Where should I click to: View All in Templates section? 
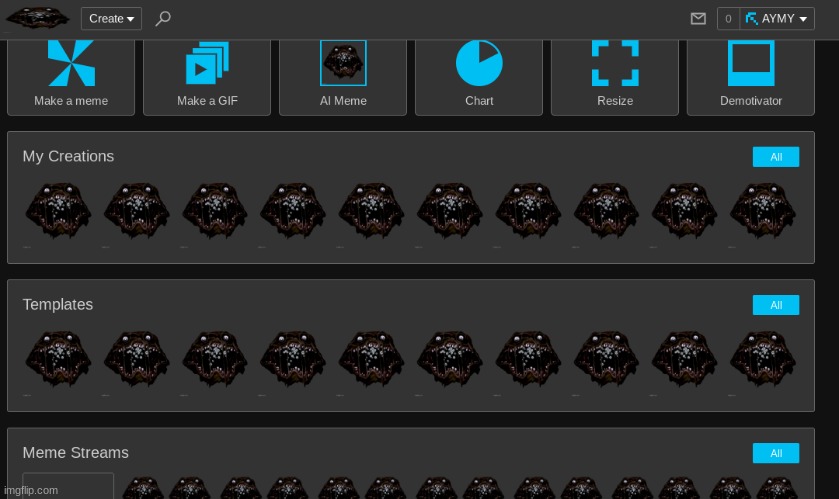[775, 305]
